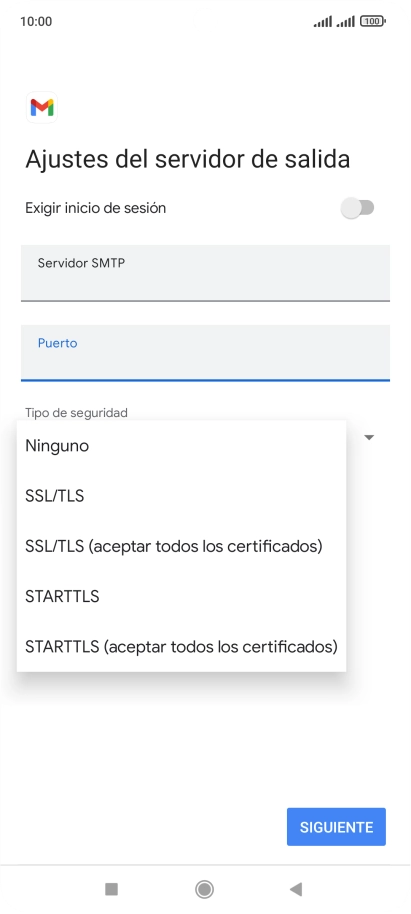Tap the Android home circle button
The width and height of the screenshot is (411, 914).
tap(205, 889)
